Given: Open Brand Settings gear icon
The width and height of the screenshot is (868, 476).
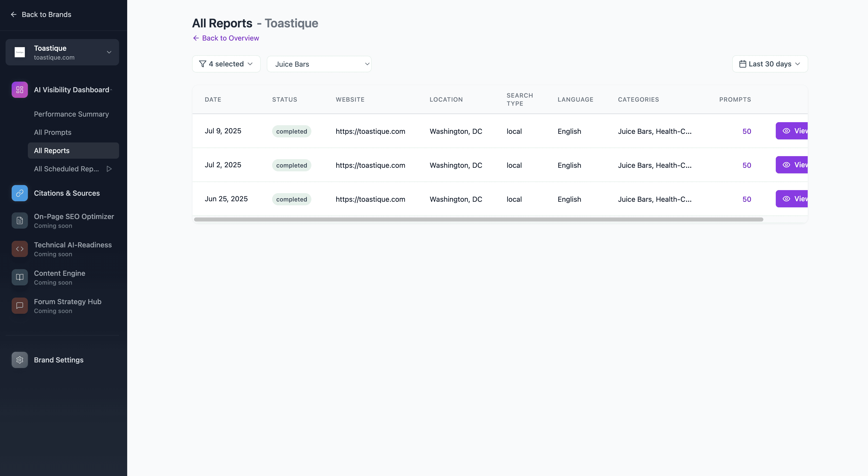Looking at the screenshot, I should [x=20, y=360].
